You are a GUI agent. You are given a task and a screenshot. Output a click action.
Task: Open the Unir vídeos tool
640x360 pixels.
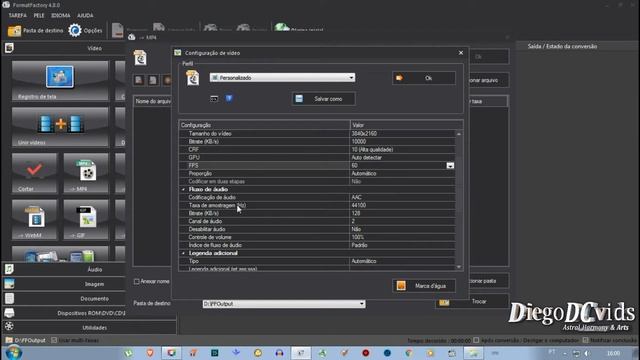click(60, 127)
